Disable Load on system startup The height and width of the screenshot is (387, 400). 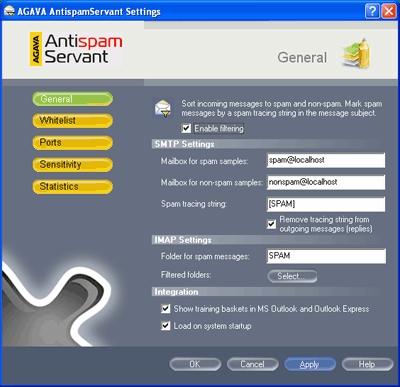click(x=166, y=326)
